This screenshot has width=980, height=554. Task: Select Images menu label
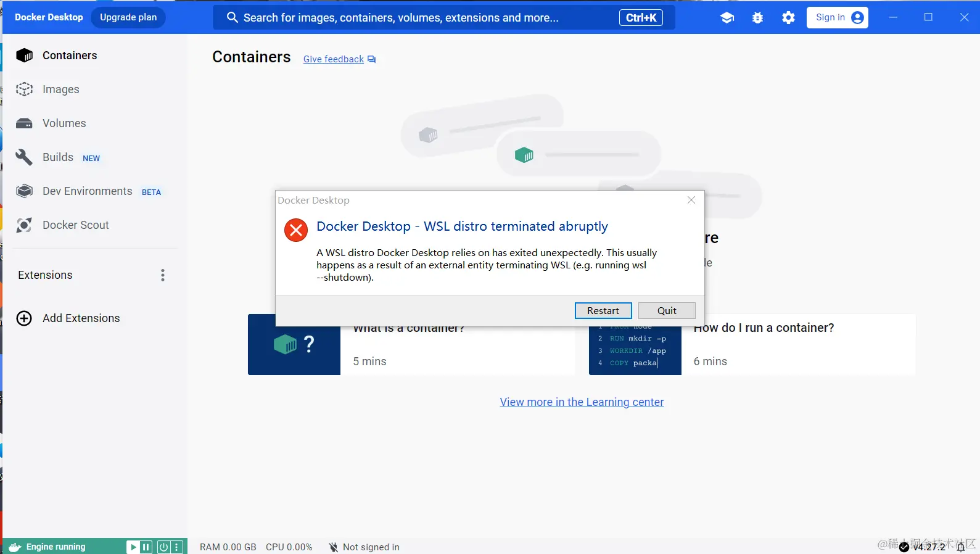[61, 89]
